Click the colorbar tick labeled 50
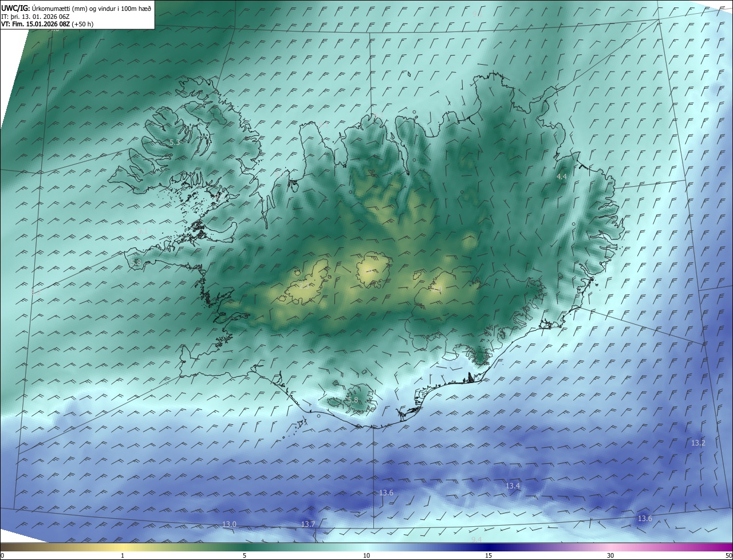The width and height of the screenshot is (733, 560). point(728,555)
